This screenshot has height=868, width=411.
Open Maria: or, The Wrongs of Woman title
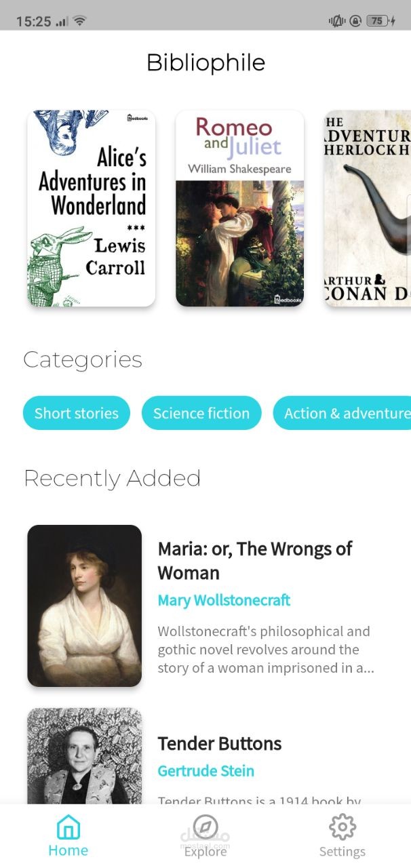coord(255,560)
